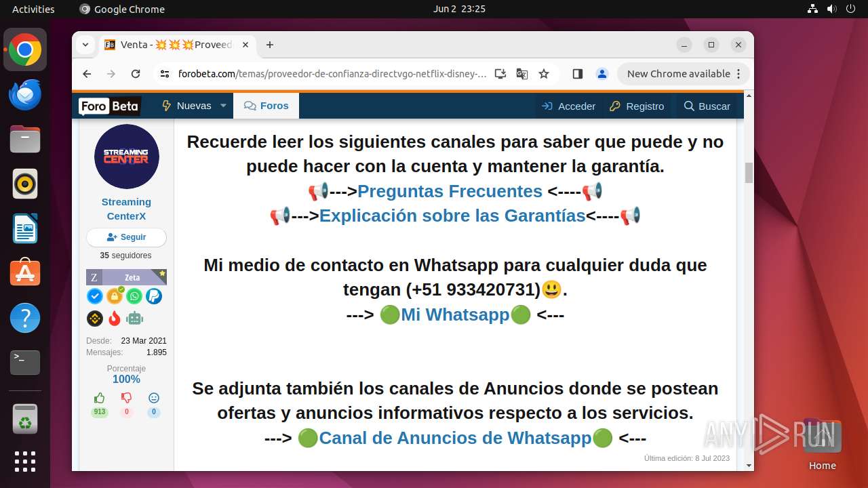Image resolution: width=868 pixels, height=488 pixels.
Task: Reload the current page
Action: (136, 74)
